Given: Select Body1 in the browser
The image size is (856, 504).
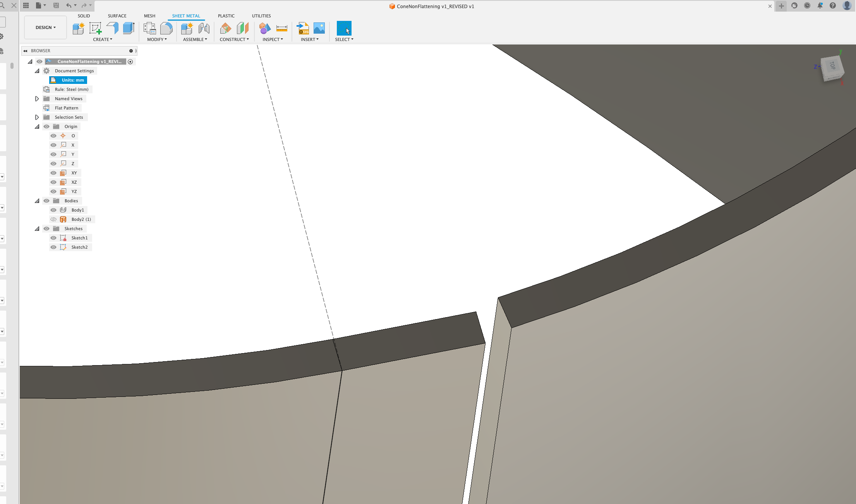Looking at the screenshot, I should [77, 210].
